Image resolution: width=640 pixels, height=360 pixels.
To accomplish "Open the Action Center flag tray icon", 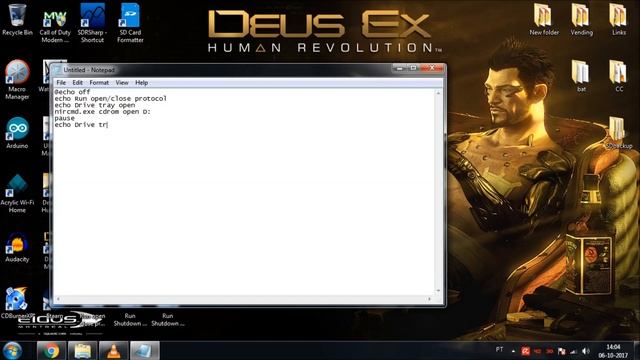I will click(x=562, y=351).
